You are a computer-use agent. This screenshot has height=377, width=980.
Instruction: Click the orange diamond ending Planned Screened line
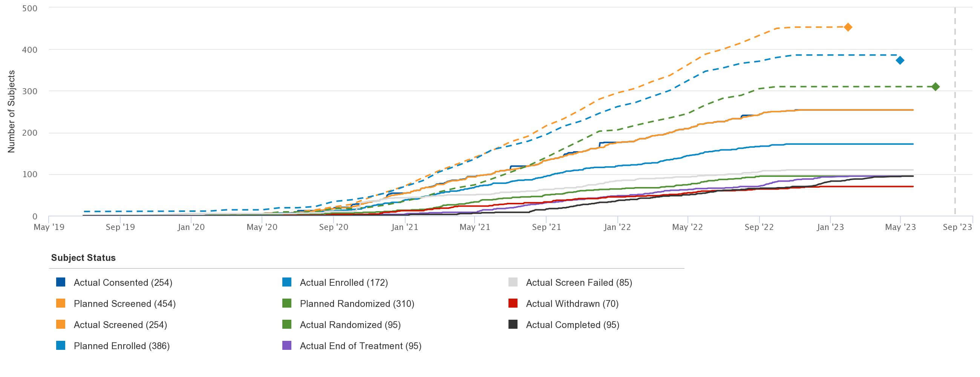848,27
